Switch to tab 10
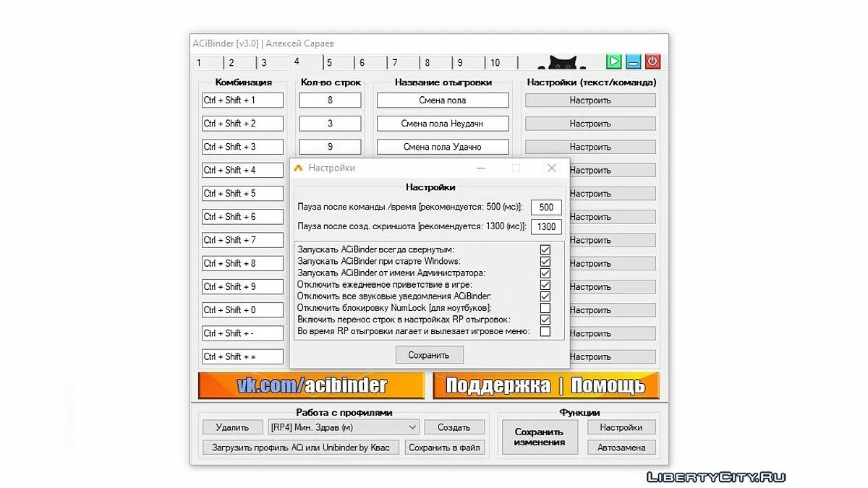 pyautogui.click(x=495, y=63)
